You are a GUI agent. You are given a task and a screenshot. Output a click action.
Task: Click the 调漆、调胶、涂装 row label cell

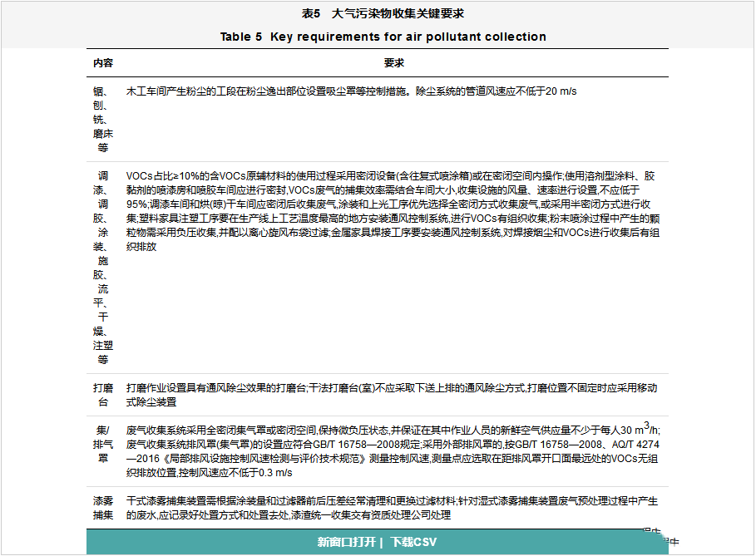coord(103,268)
